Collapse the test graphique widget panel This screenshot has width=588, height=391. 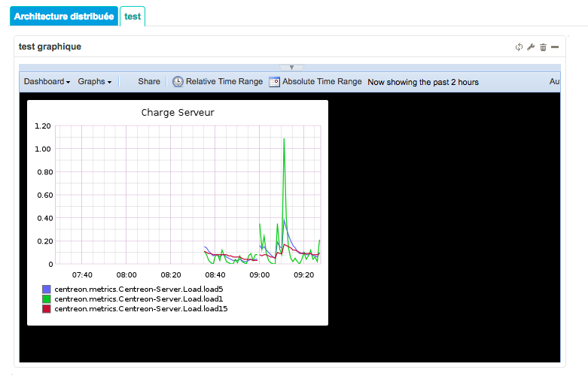pos(555,47)
